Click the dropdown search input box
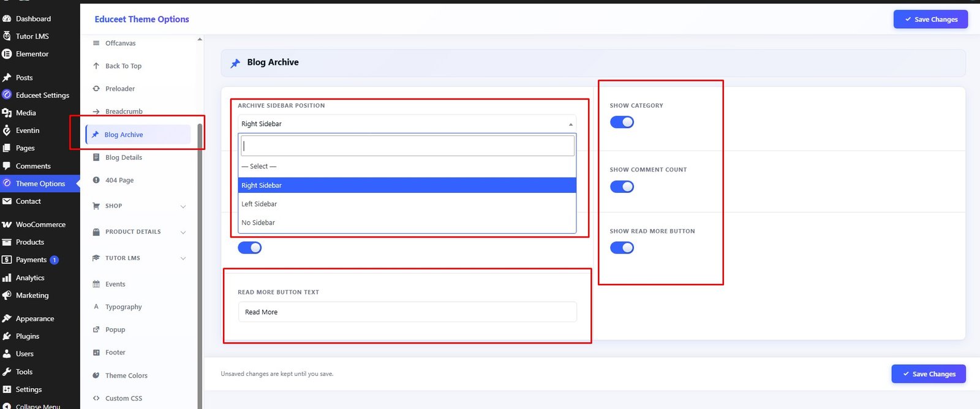 (x=408, y=146)
